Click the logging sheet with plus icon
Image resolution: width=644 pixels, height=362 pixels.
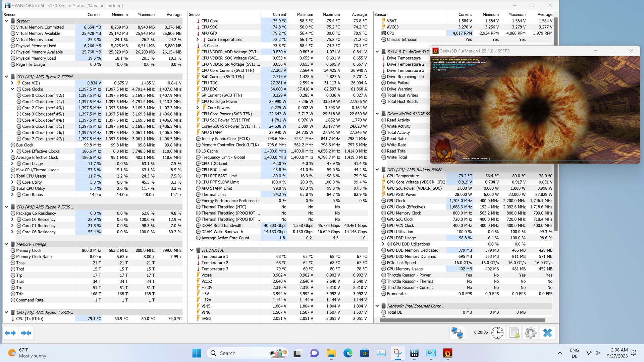[x=514, y=333]
